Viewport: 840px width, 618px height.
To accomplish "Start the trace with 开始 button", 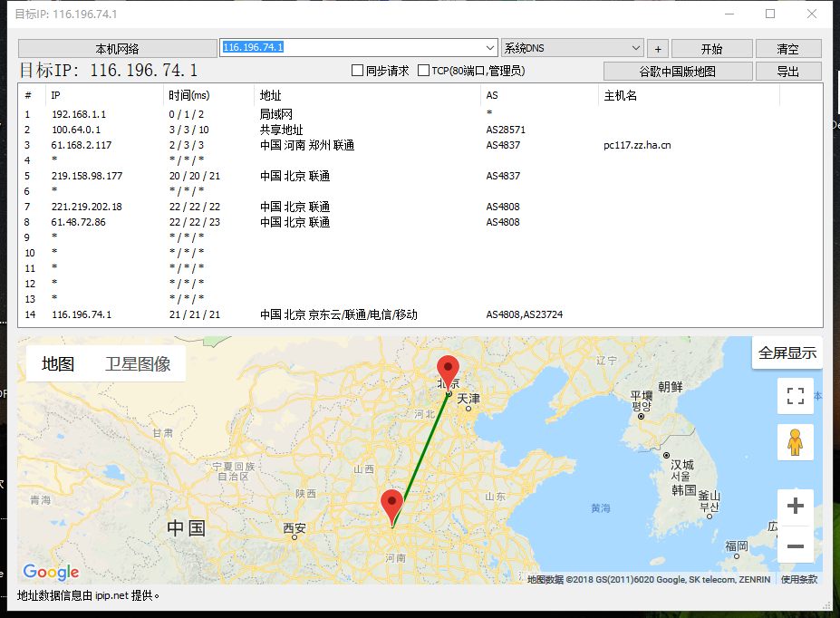I will point(712,49).
